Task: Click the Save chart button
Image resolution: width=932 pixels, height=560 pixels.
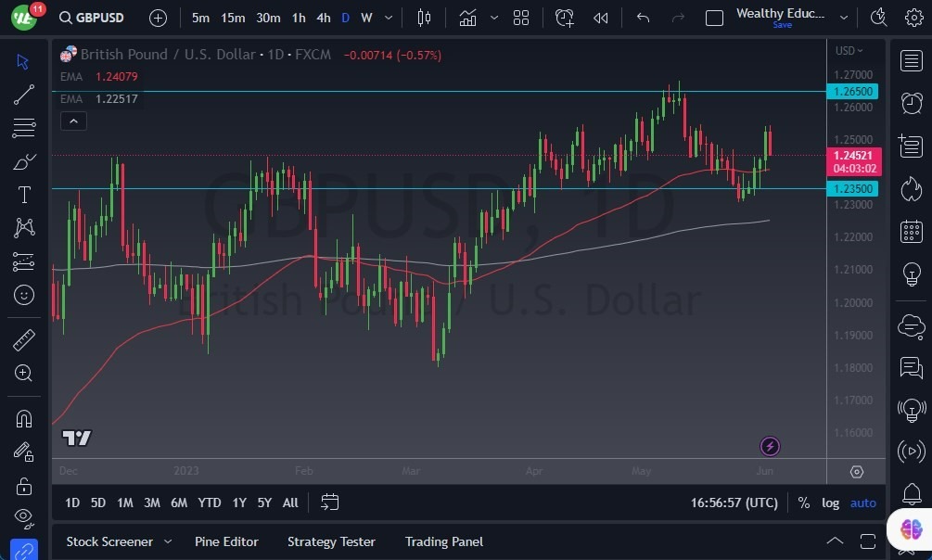Action: (782, 26)
